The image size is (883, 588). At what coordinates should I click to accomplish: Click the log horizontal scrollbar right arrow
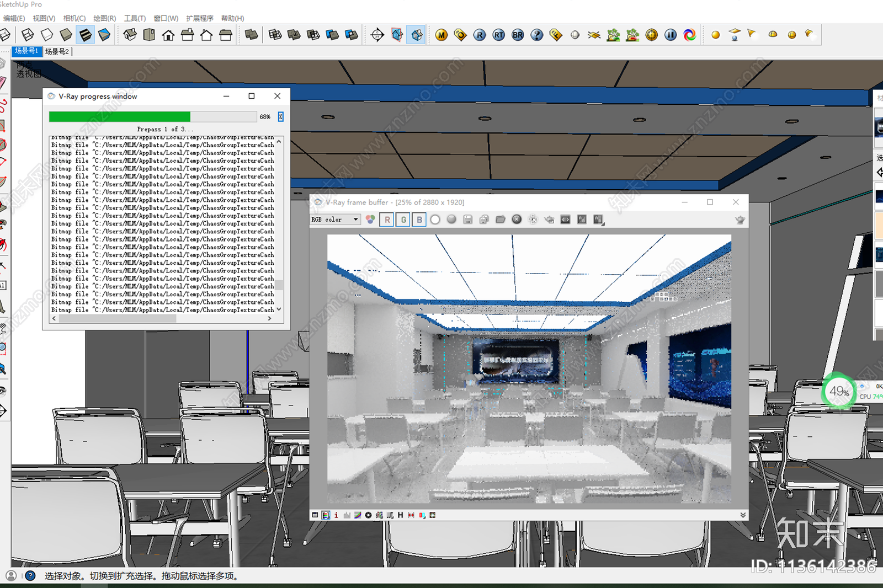coord(269,318)
